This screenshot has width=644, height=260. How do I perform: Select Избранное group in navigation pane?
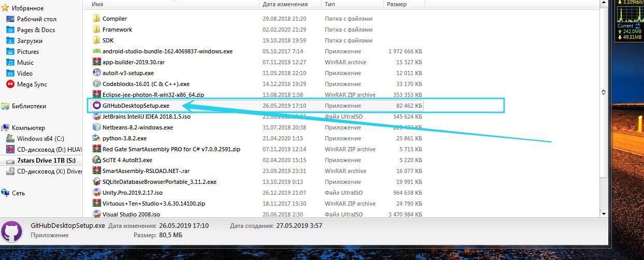coord(23,8)
